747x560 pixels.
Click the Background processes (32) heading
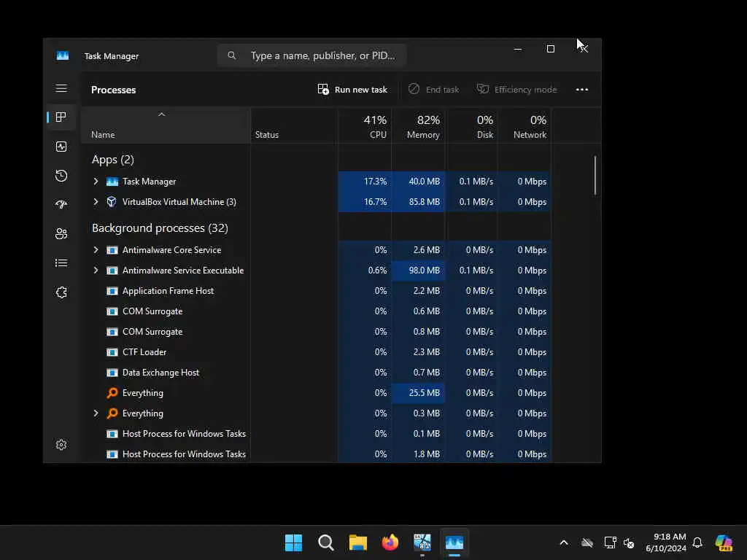click(160, 228)
